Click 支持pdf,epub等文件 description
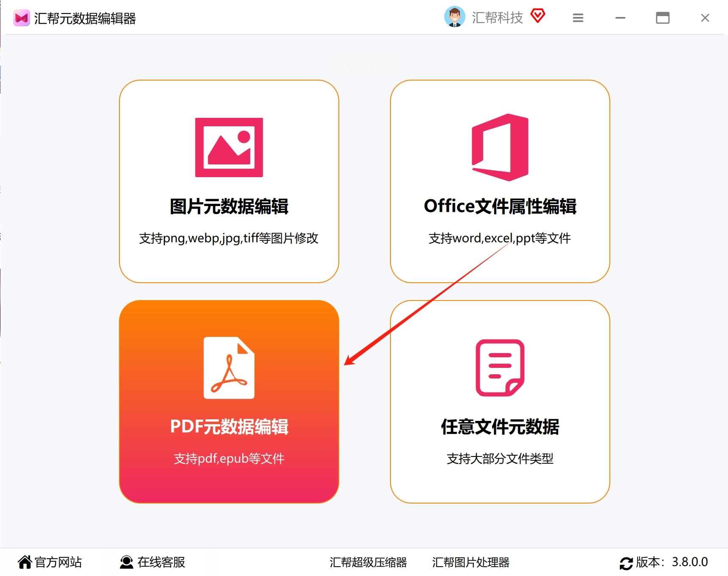 click(x=229, y=459)
